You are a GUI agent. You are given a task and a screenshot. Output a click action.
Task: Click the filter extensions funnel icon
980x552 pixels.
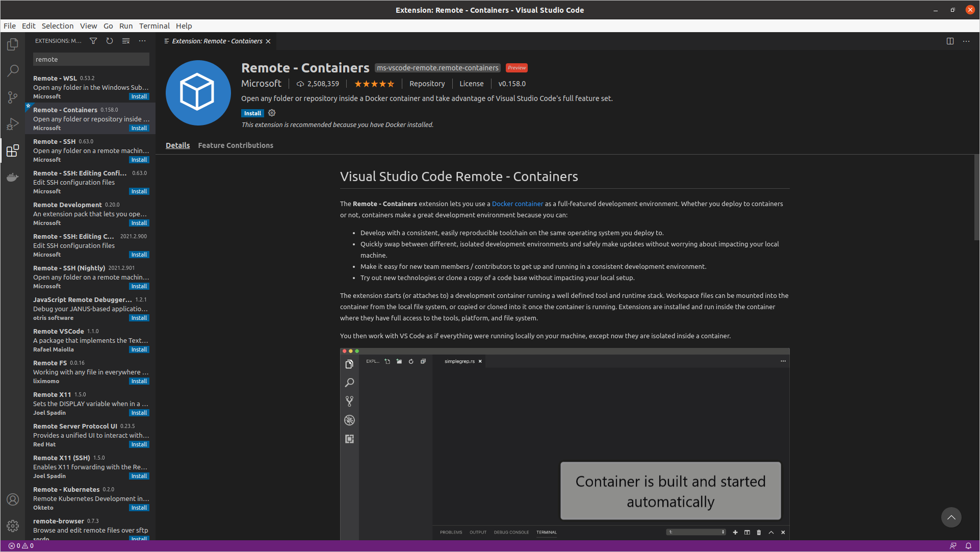coord(93,41)
